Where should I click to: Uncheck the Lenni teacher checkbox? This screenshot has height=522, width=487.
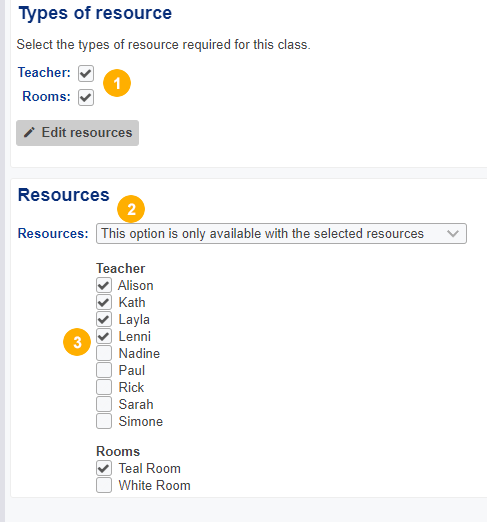104,336
